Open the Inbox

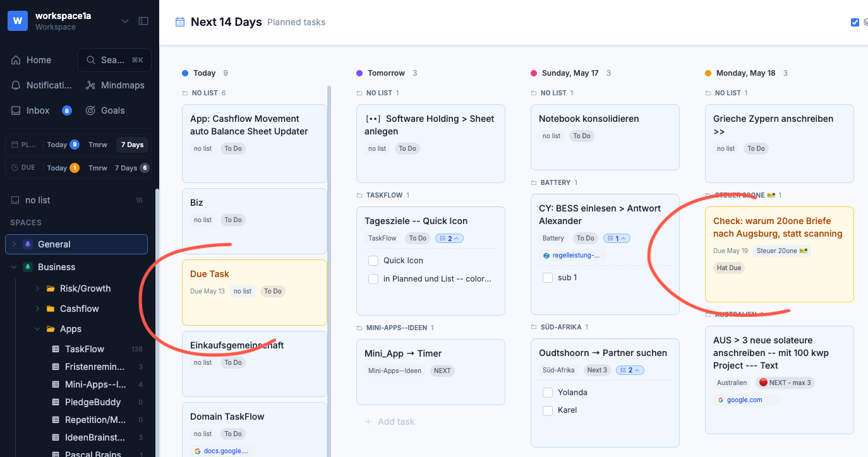tap(38, 110)
